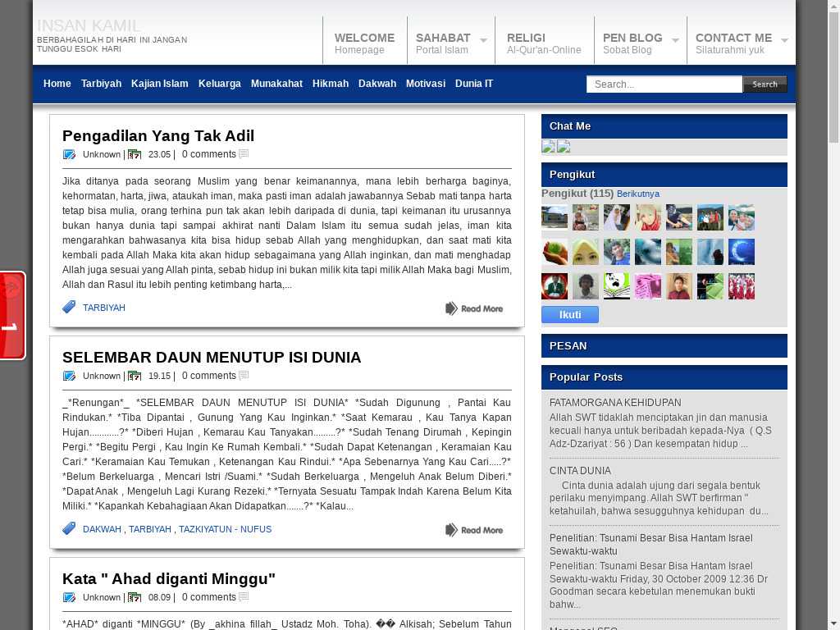This screenshot has width=840, height=630.
Task: Select the Munakahat navigation item
Action: (x=276, y=84)
